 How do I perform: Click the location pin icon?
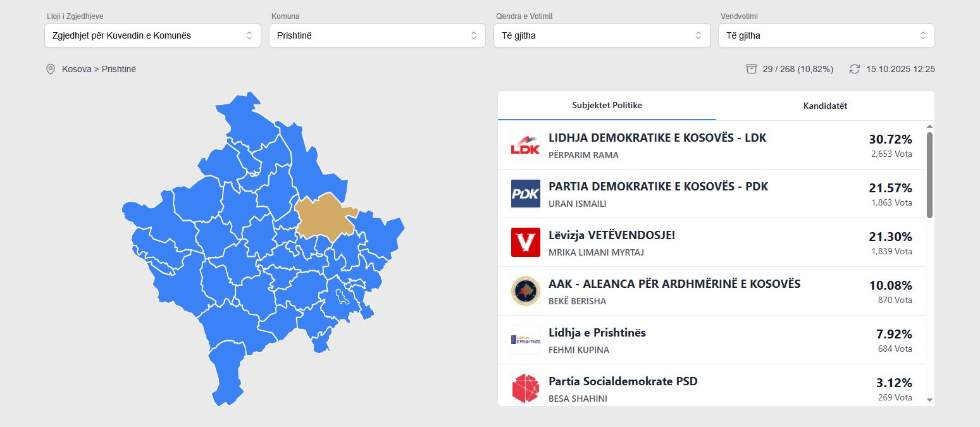tap(51, 69)
